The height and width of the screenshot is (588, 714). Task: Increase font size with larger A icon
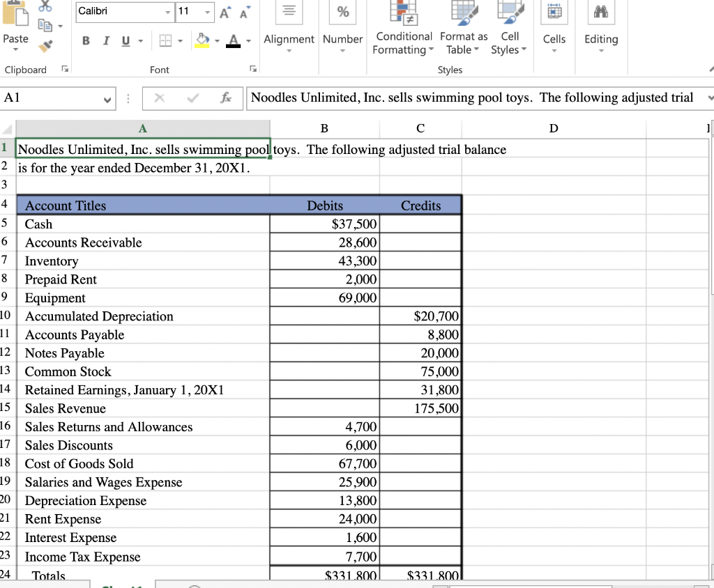click(x=225, y=13)
